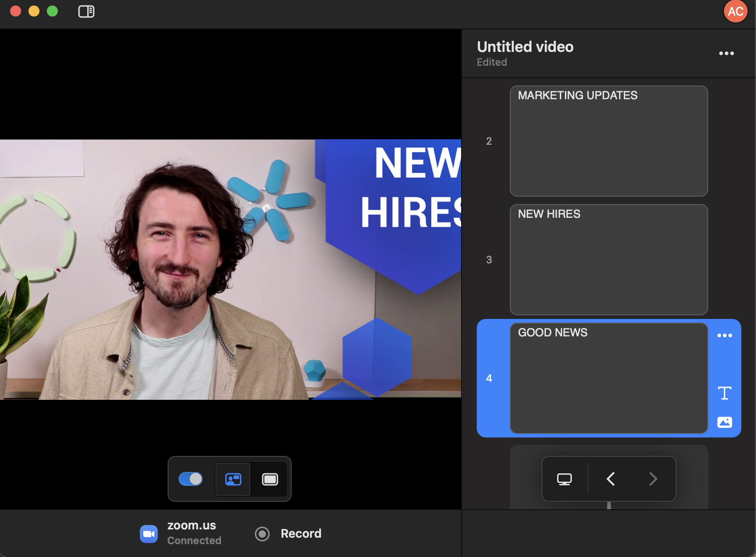Toggle the camera overlay switch
Viewport: 756px width, 557px height.
tap(191, 479)
